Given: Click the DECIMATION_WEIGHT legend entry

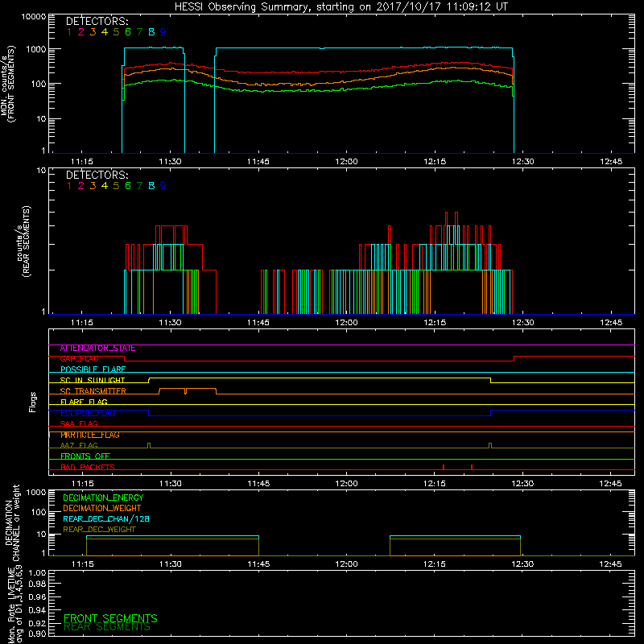Looking at the screenshot, I should click(x=102, y=509).
